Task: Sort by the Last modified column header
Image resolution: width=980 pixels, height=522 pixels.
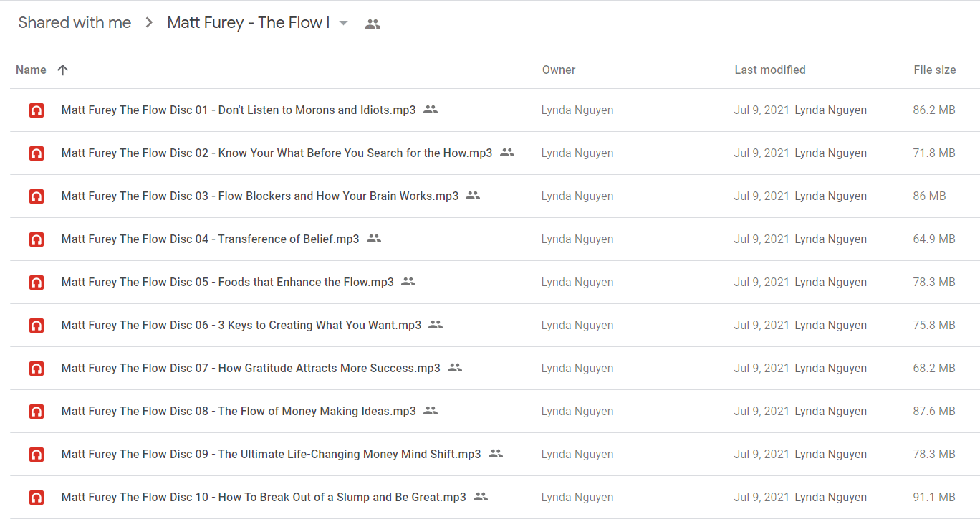Action: (x=770, y=70)
